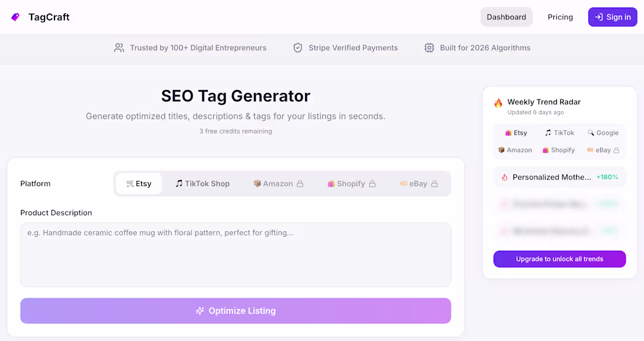This screenshot has width=644, height=341.
Task: Click the Google magnifier icon in Trend Radar
Action: click(x=592, y=133)
